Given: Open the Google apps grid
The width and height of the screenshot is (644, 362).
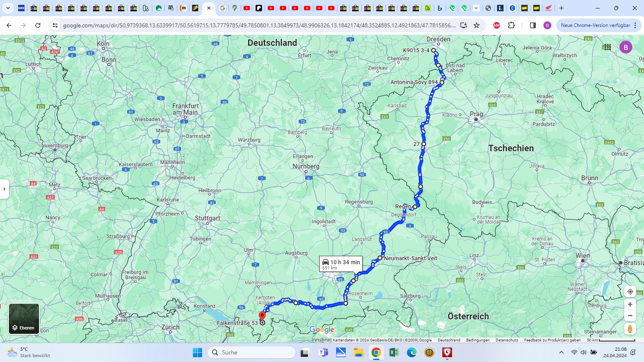Looking at the screenshot, I should [607, 47].
